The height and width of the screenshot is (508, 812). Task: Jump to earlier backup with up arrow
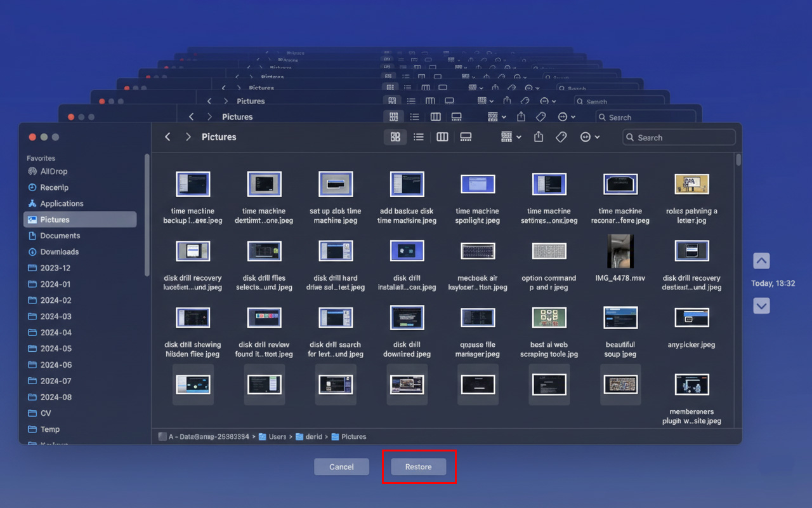pyautogui.click(x=761, y=261)
